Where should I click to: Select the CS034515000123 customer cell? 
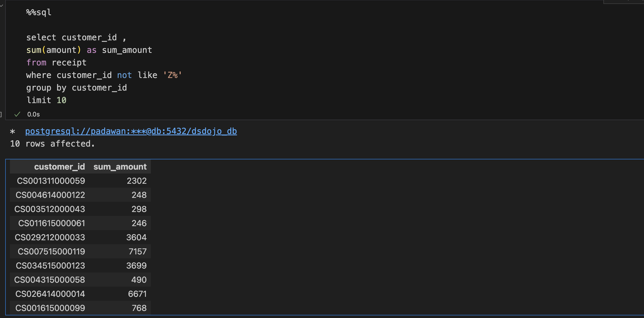(x=51, y=266)
